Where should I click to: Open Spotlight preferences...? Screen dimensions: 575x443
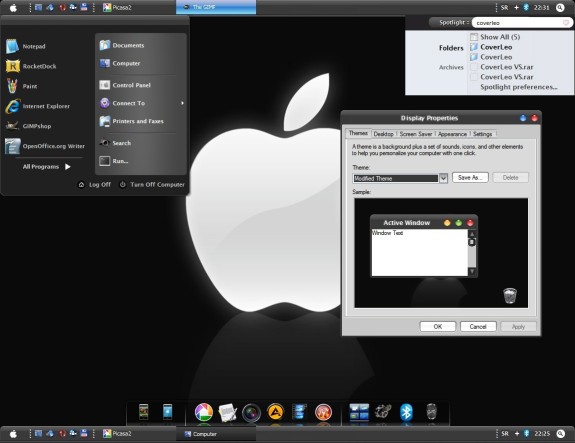pos(519,87)
